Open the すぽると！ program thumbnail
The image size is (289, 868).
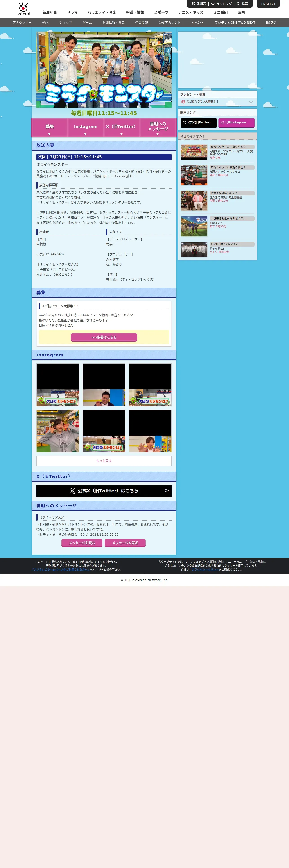[x=194, y=226]
